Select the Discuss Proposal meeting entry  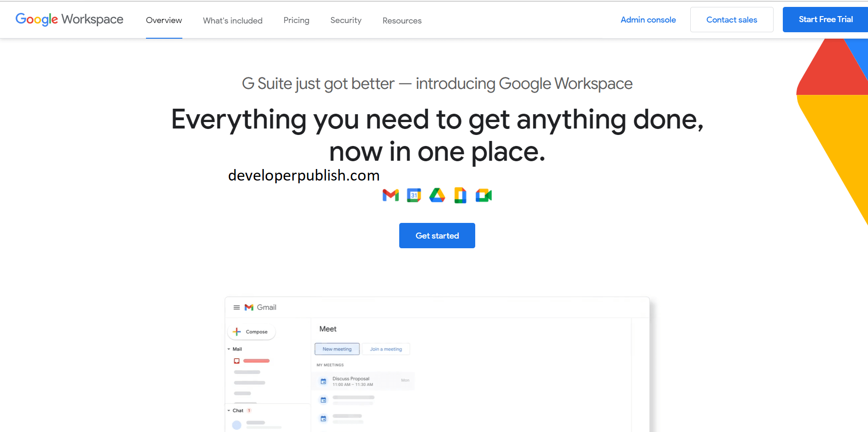364,381
